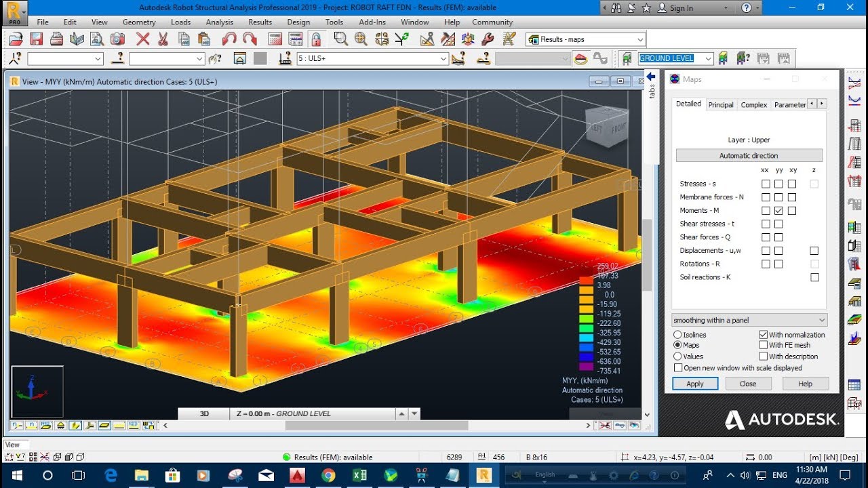This screenshot has height=488, width=868.
Task: Click the Print icon in toolbar
Action: [56, 39]
